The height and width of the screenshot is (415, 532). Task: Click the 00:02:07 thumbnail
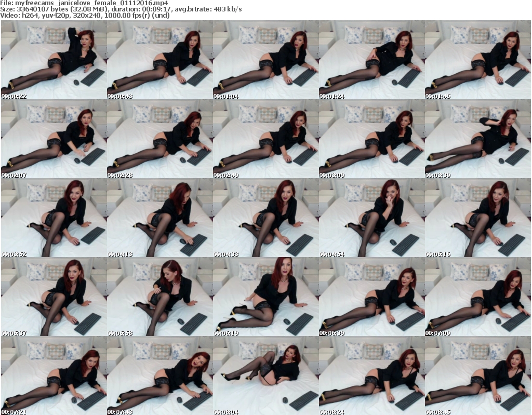pos(54,139)
